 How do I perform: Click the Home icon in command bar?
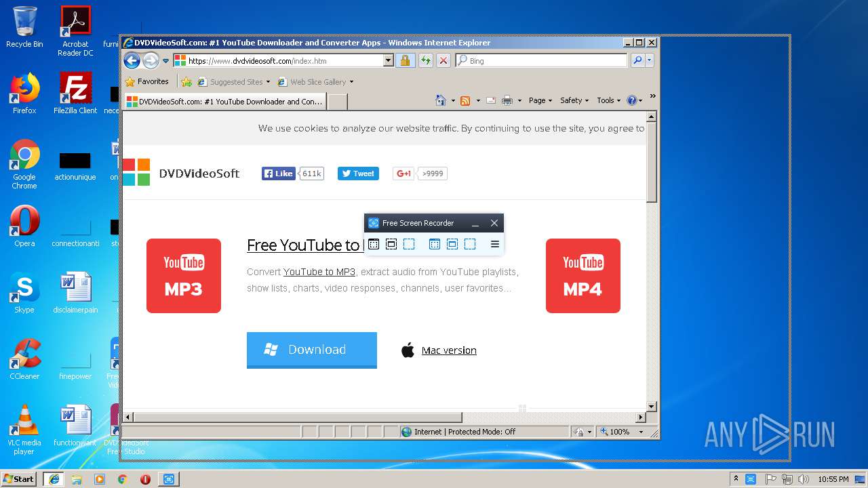pos(441,100)
